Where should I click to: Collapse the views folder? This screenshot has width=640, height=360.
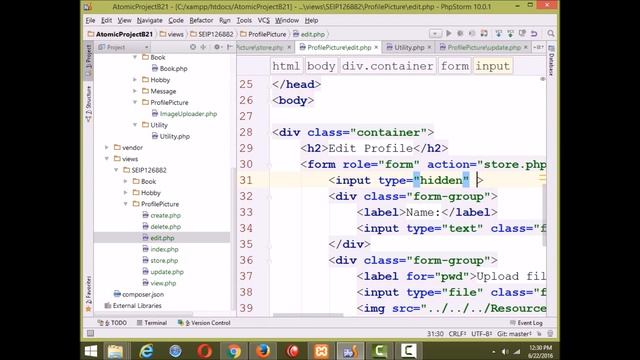[x=107, y=159]
